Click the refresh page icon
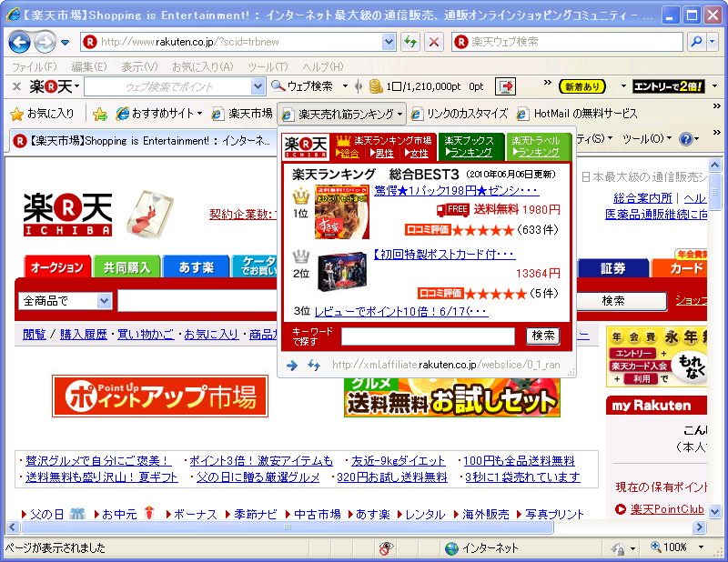 411,41
